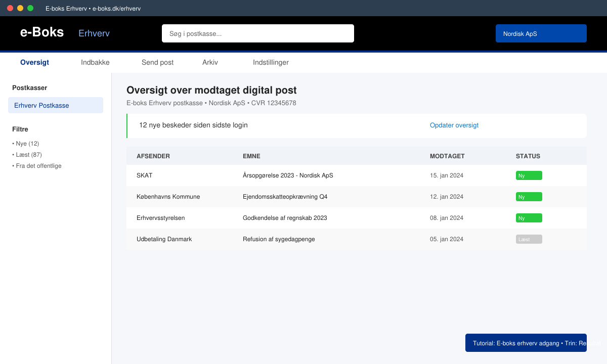Select sender Erhvervsstyrelsen
The width and height of the screenshot is (607, 364).
point(160,218)
